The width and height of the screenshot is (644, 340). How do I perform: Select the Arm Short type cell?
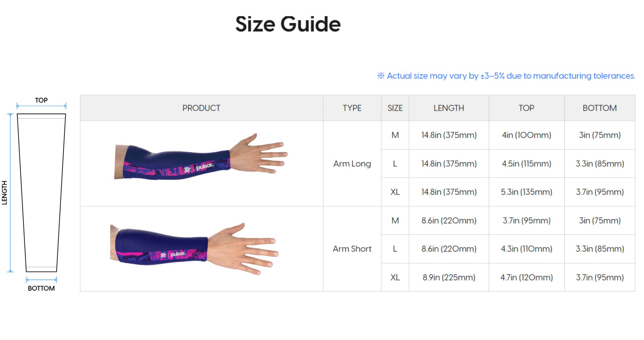352,249
